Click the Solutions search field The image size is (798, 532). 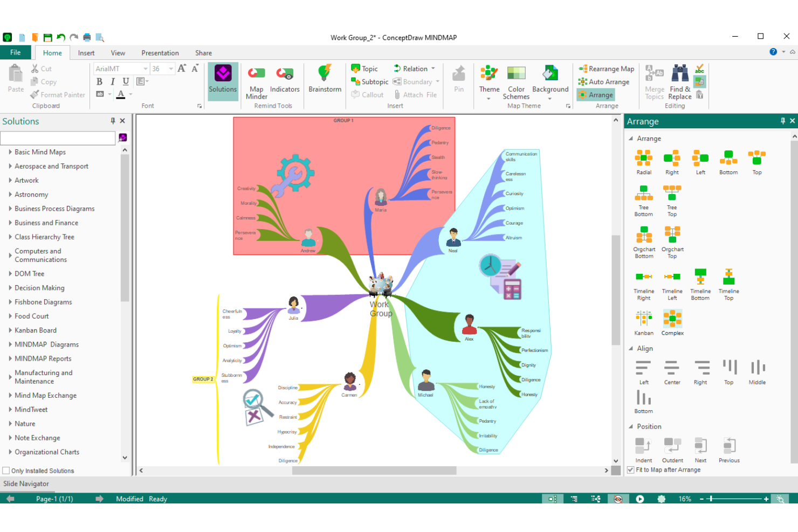[58, 138]
